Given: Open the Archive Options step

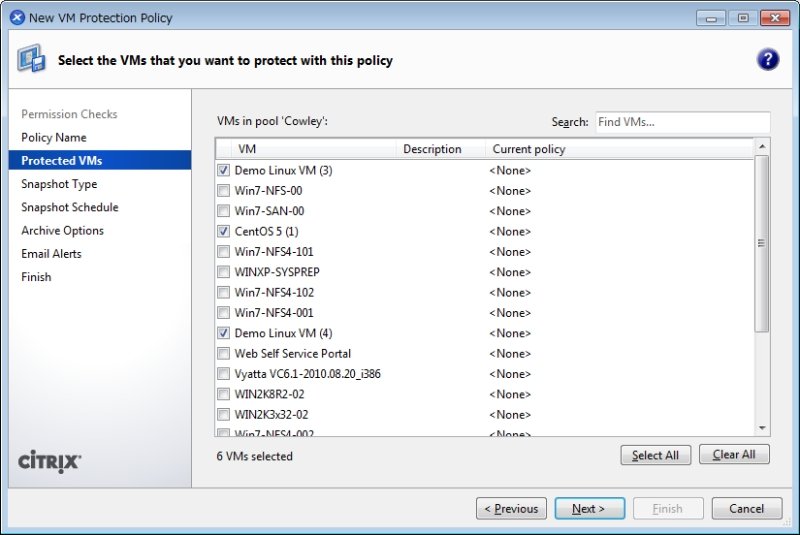Looking at the screenshot, I should pyautogui.click(x=62, y=231).
